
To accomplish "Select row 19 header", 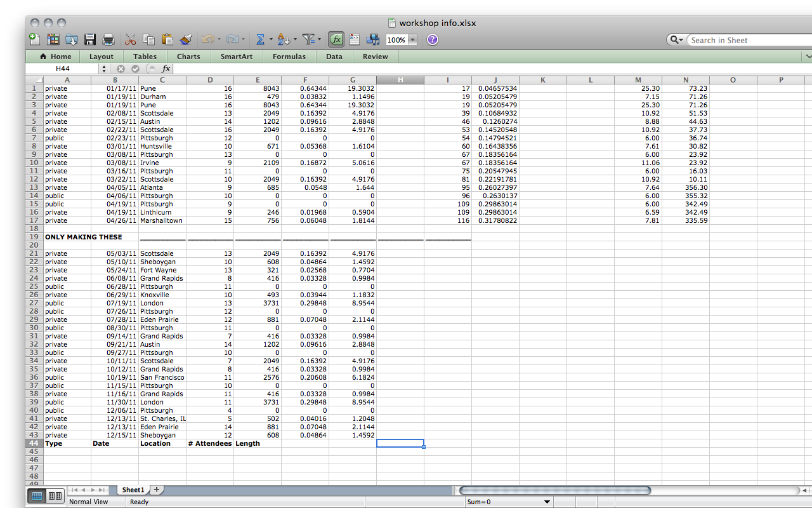I will (x=34, y=237).
